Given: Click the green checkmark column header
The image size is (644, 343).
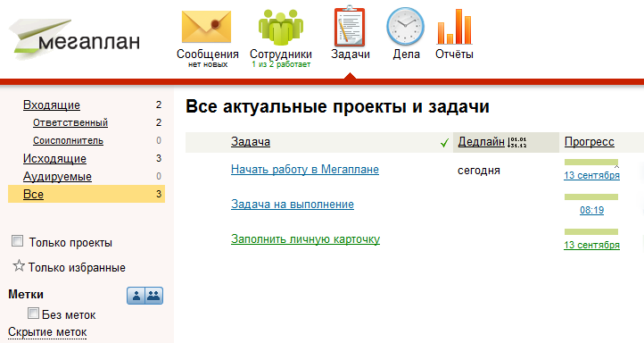Looking at the screenshot, I should pyautogui.click(x=444, y=143).
